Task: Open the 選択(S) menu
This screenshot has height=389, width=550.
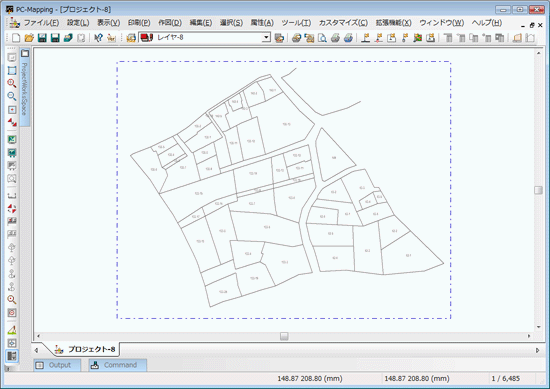Action: pos(231,23)
